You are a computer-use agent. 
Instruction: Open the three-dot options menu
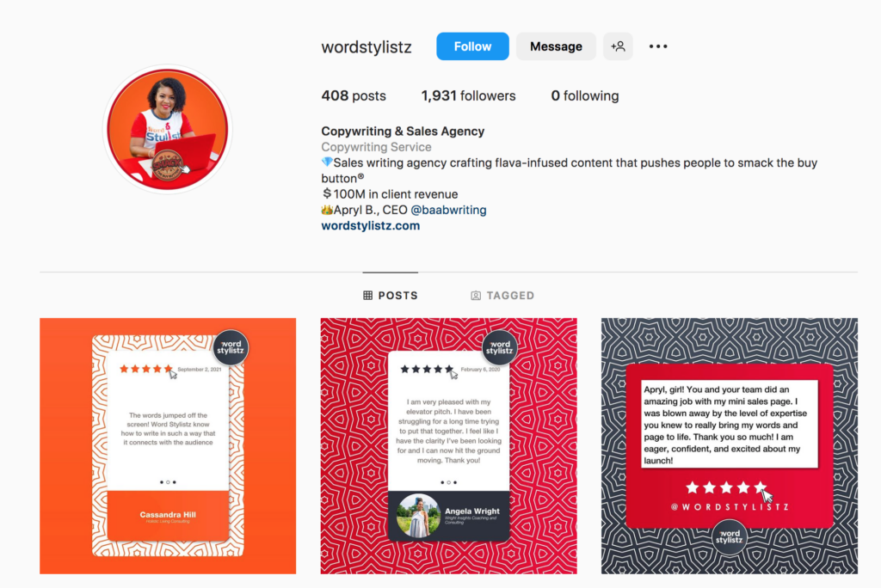pyautogui.click(x=658, y=46)
